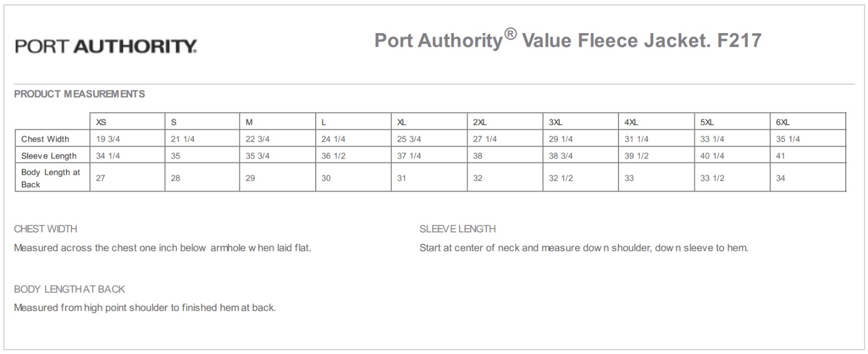Click the 22 3/4 chest width cell

coord(257,139)
